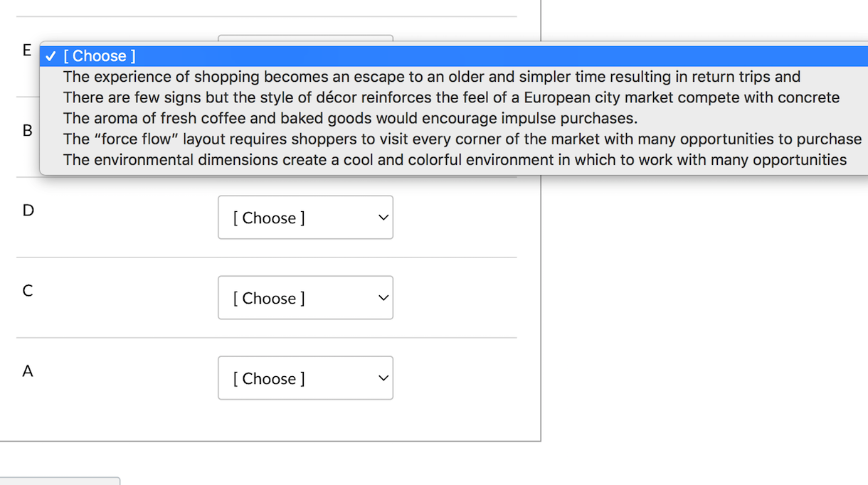Click the chevron arrow in row C's dropdown
Screen dimensions: 868x485
pos(382,298)
